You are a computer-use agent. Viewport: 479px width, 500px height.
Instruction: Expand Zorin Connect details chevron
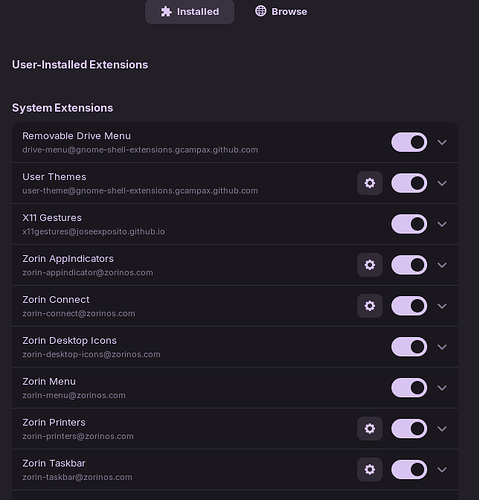point(442,306)
